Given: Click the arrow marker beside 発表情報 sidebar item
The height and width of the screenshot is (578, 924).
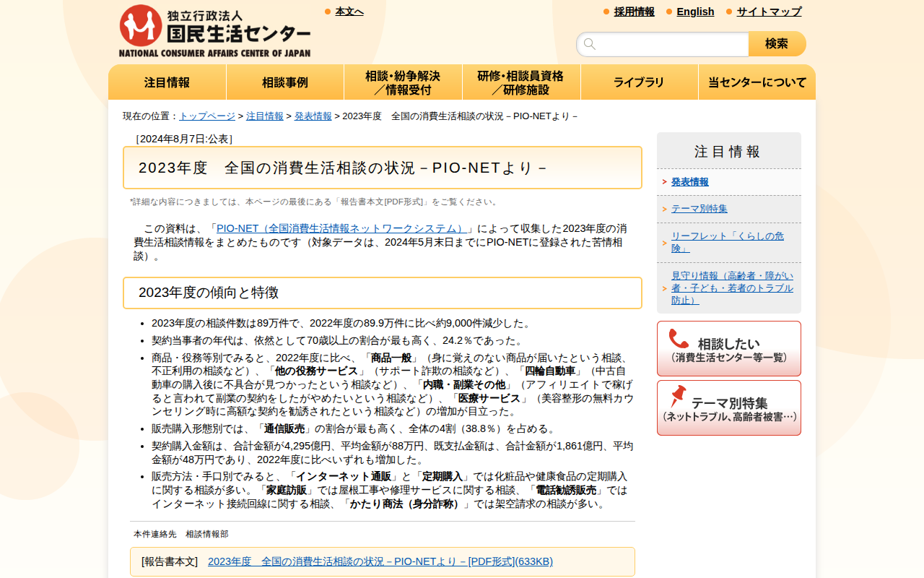Looking at the screenshot, I should pyautogui.click(x=664, y=182).
